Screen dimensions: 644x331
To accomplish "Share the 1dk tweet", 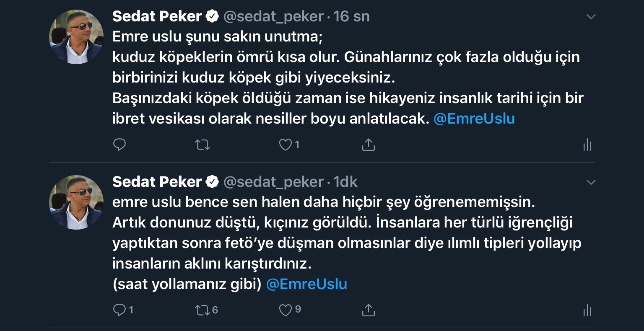I will point(368,310).
